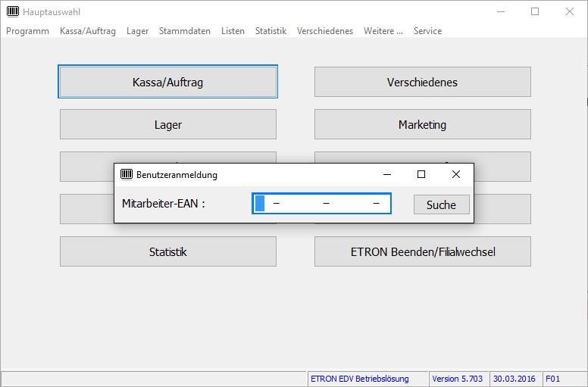Expand the Verschiedenes menu
Image resolution: width=588 pixels, height=387 pixels.
click(325, 31)
